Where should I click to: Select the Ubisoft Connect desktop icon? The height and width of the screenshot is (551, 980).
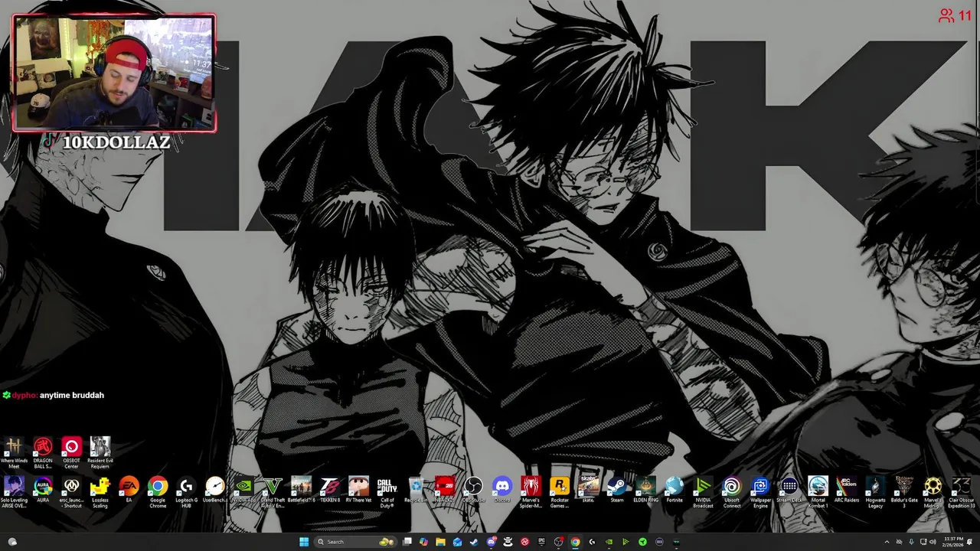pos(732,492)
